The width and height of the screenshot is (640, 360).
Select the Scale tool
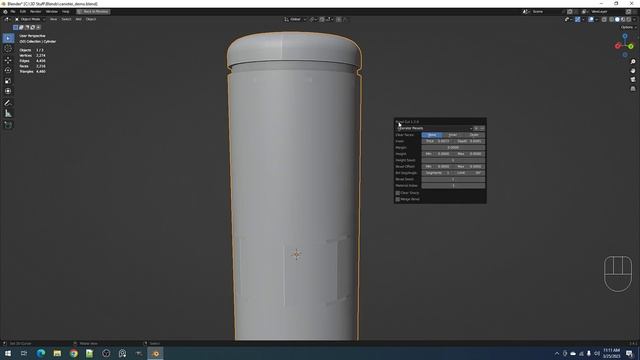coord(8,81)
